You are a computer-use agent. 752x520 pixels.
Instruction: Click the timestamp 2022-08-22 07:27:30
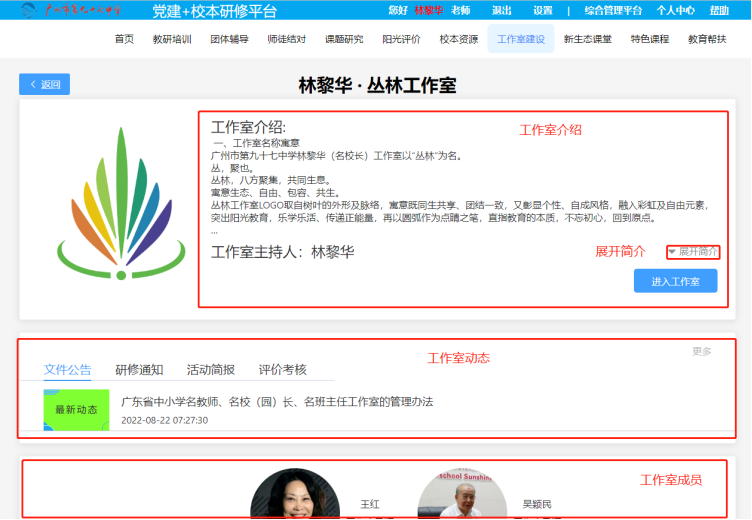point(164,420)
